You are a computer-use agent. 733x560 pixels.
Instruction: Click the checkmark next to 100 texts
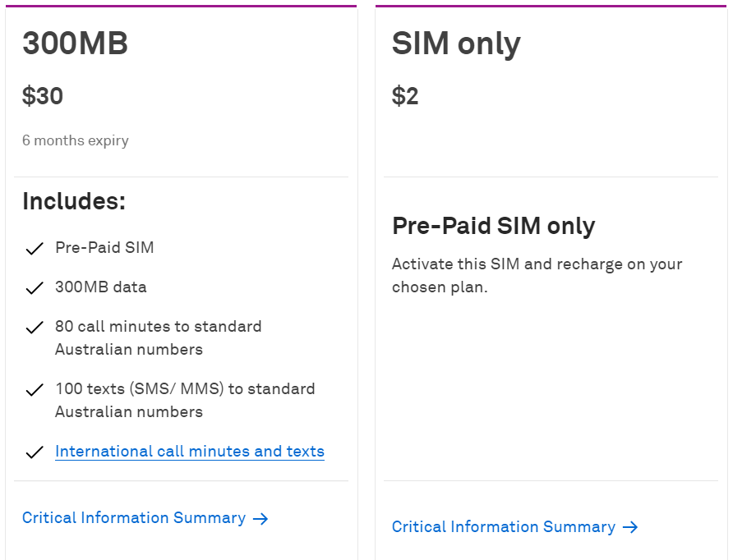point(35,390)
